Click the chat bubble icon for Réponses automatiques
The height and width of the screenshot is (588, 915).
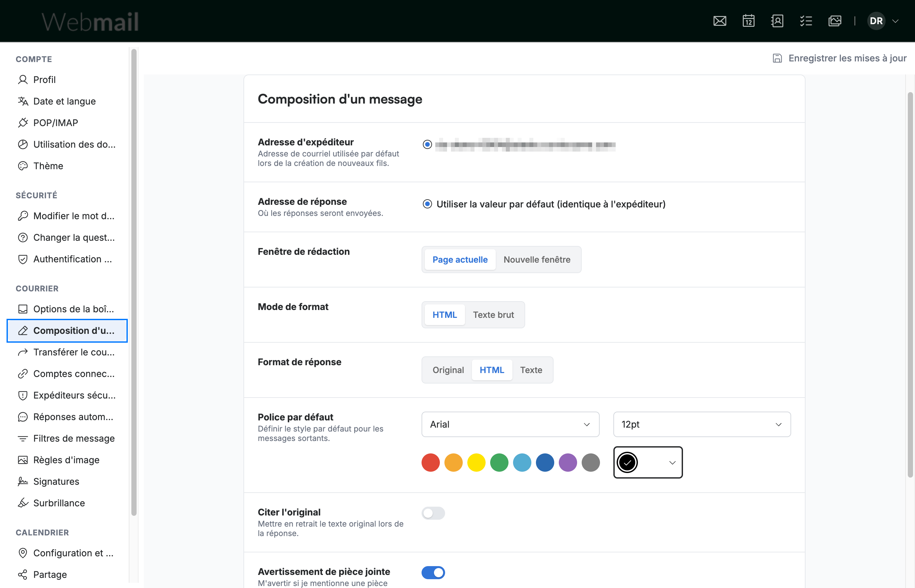click(x=23, y=416)
